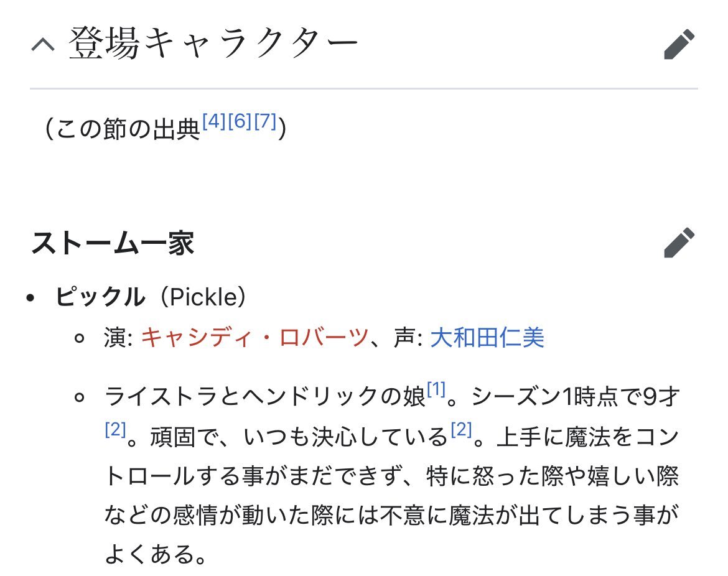Open citation [7] in section sources
This screenshot has height=576, width=728.
point(265,121)
